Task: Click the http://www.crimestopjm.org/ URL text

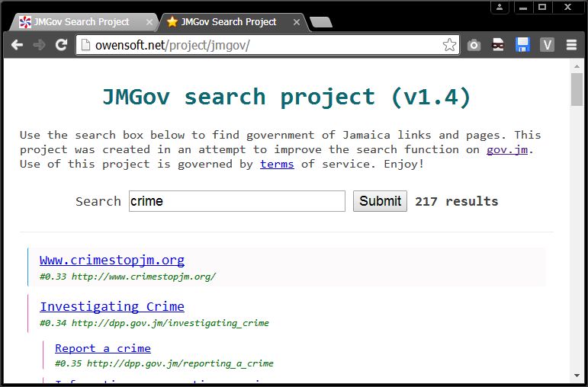Action: 143,277
